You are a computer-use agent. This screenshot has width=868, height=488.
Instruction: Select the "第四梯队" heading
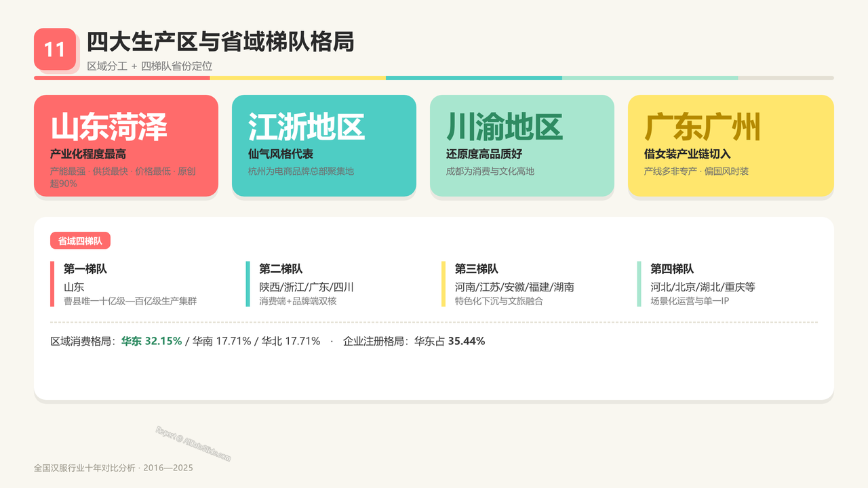point(672,269)
